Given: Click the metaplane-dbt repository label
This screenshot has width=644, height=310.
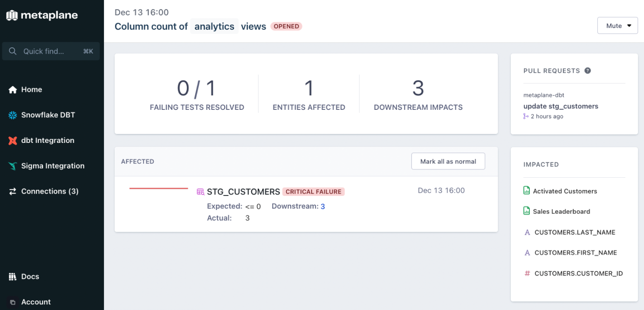Looking at the screenshot, I should pyautogui.click(x=543, y=95).
